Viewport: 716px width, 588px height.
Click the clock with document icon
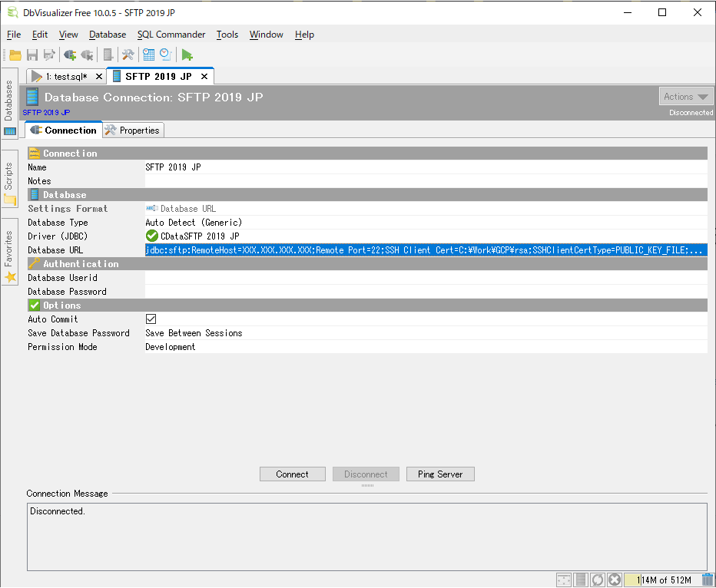coord(165,55)
